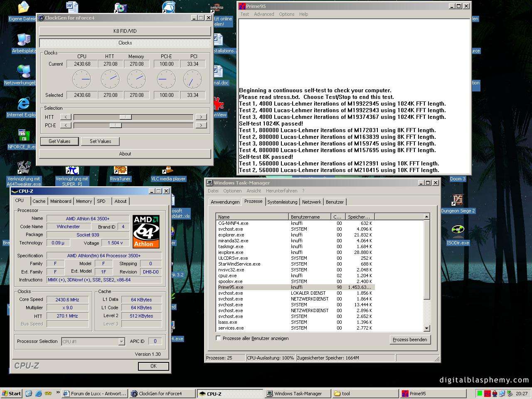Open the Netzwerkumgebung desktop icon
532x399 pixels.
pyautogui.click(x=23, y=72)
